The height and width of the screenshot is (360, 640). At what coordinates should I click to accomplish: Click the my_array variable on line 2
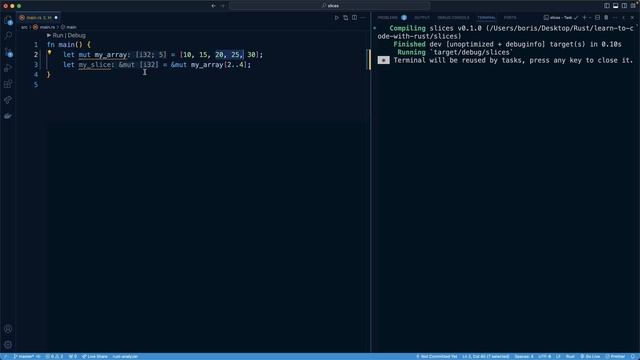point(111,55)
